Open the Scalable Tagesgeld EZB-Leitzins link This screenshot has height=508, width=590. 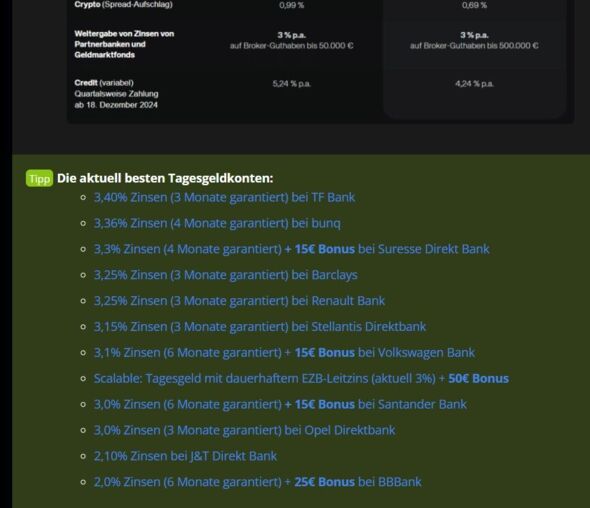[301, 379]
